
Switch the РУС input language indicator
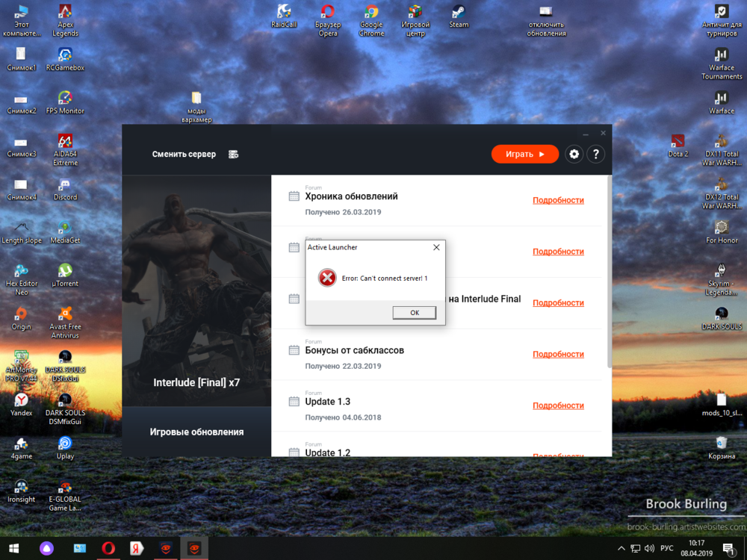(x=666, y=548)
